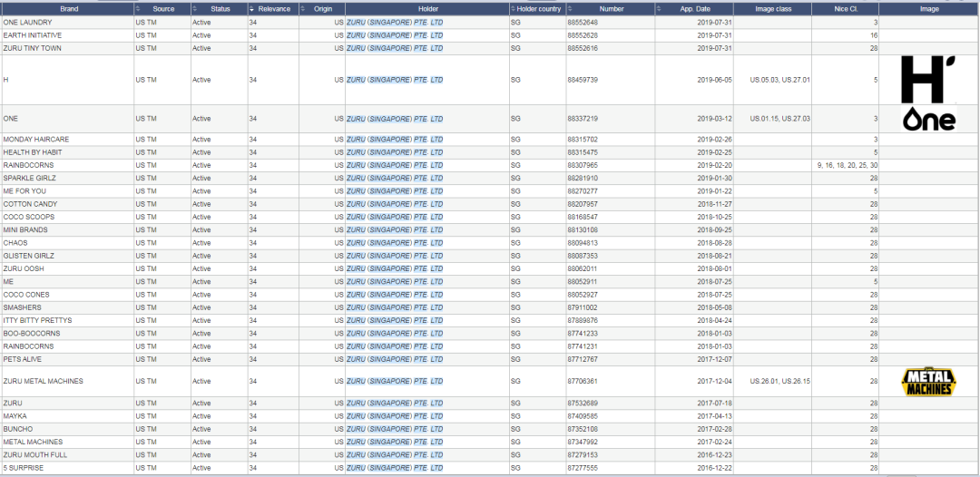Click the sort arrows beside Holder country

513,9
